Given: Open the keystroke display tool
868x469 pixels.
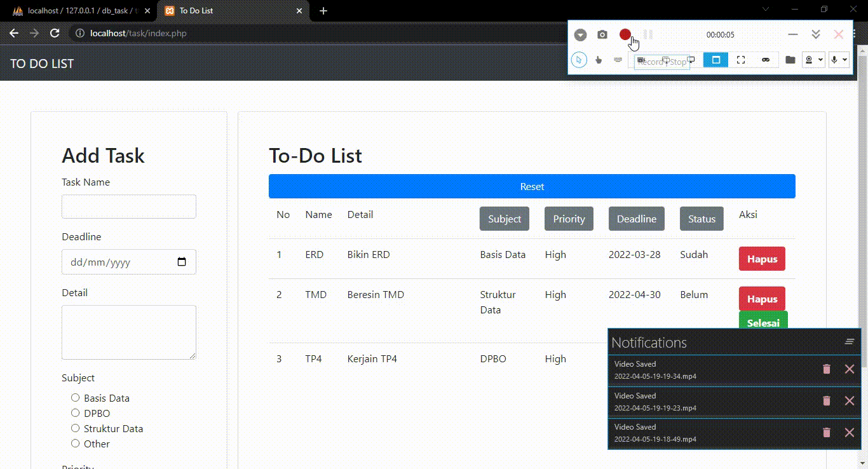Looking at the screenshot, I should click(618, 60).
